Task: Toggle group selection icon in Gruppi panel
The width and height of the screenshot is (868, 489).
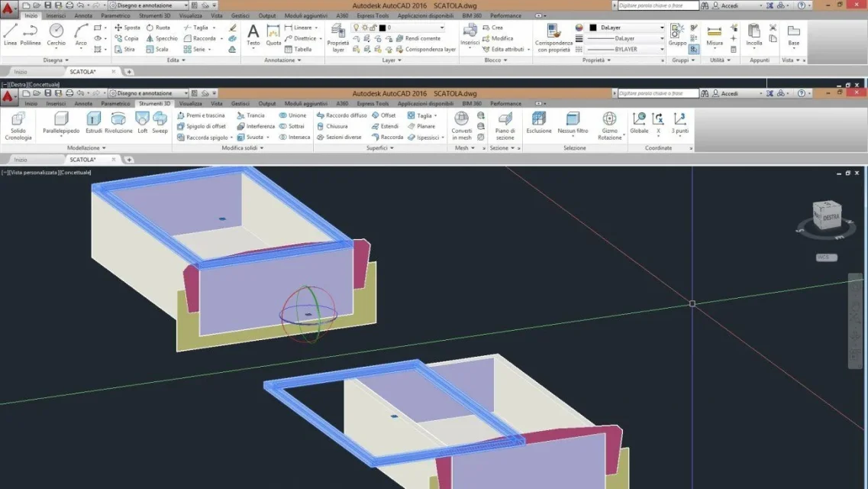Action: (694, 50)
